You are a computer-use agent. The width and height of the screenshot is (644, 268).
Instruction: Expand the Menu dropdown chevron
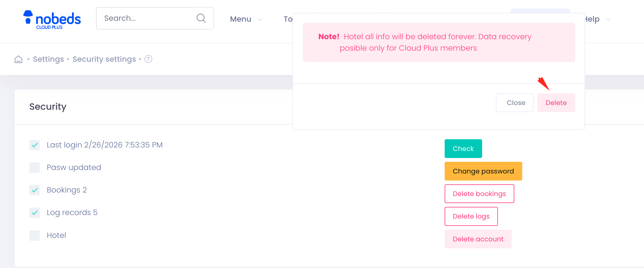point(260,20)
